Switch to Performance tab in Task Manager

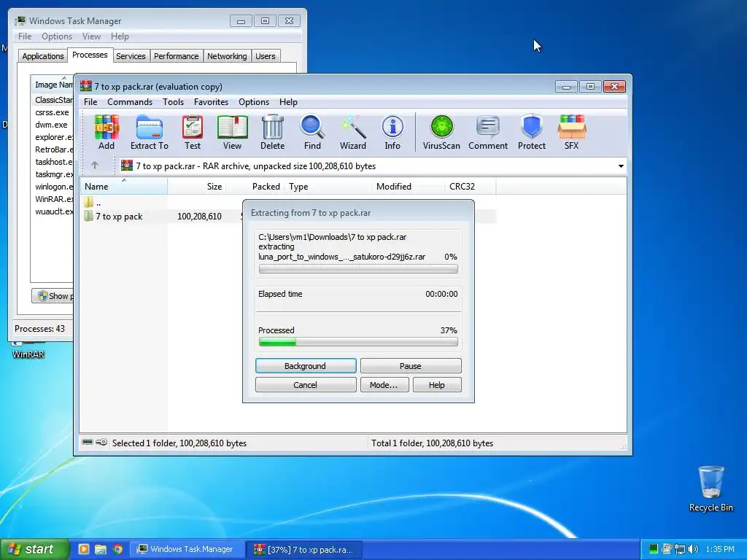tap(177, 56)
